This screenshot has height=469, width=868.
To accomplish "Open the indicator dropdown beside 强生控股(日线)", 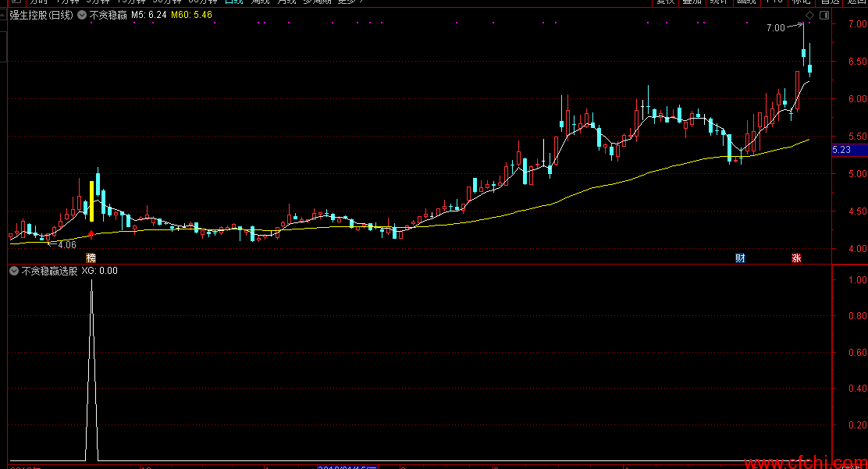I will (82, 15).
